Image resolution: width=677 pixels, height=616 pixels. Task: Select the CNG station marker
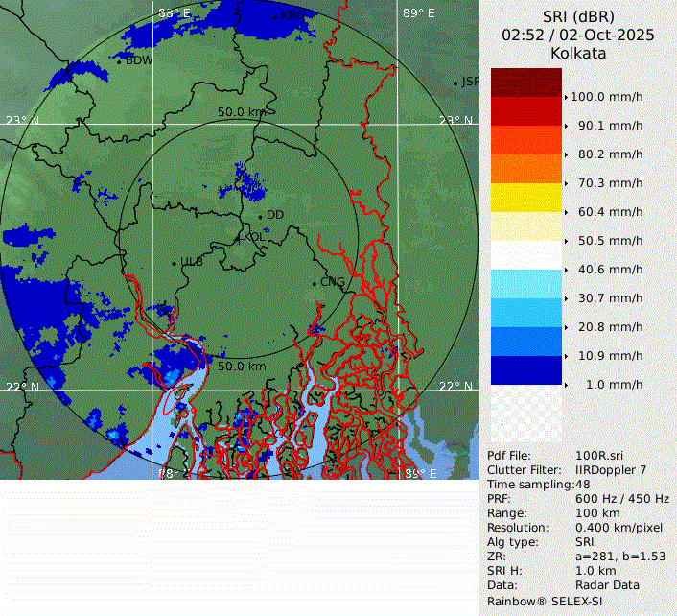pyautogui.click(x=314, y=282)
